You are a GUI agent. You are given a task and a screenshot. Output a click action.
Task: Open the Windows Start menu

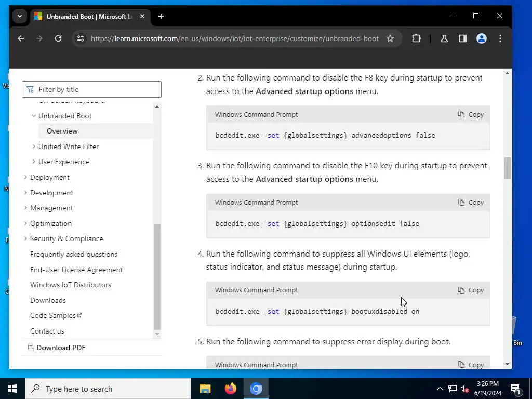tap(12, 389)
